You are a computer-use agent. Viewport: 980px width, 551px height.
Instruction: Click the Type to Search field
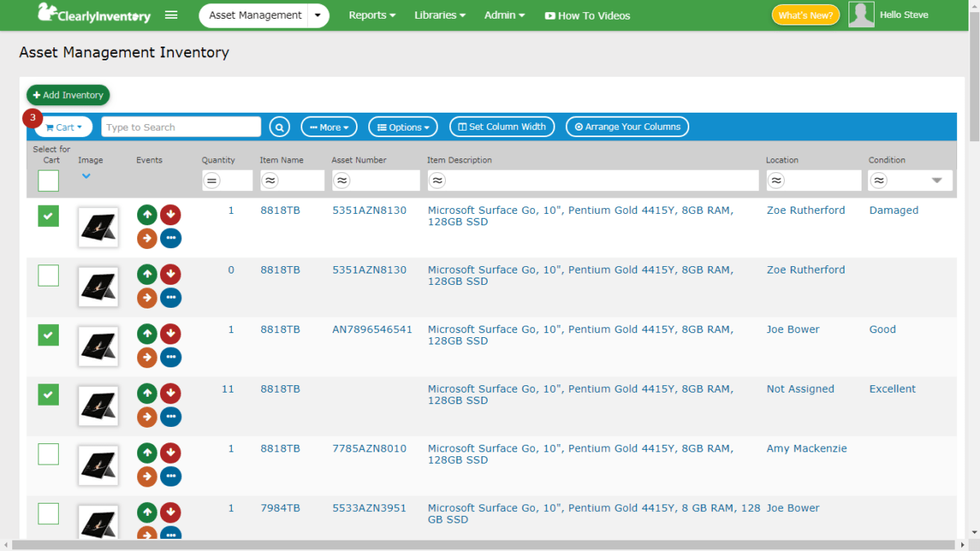[x=181, y=127]
